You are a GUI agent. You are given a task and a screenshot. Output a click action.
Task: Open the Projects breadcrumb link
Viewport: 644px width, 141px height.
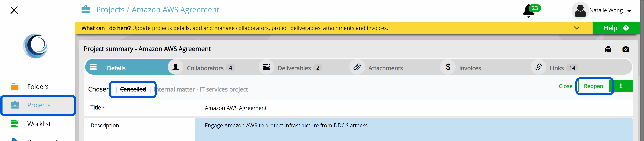tap(110, 10)
